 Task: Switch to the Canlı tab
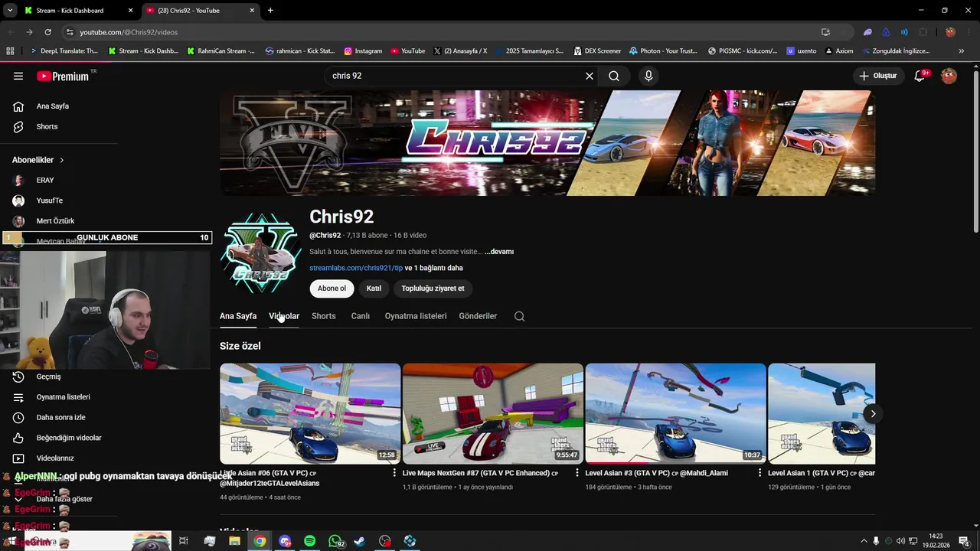click(x=361, y=316)
